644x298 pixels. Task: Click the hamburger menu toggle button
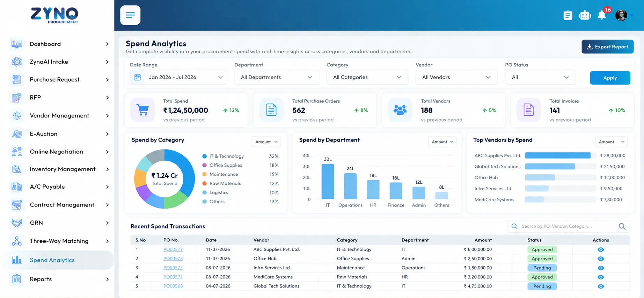coord(130,15)
